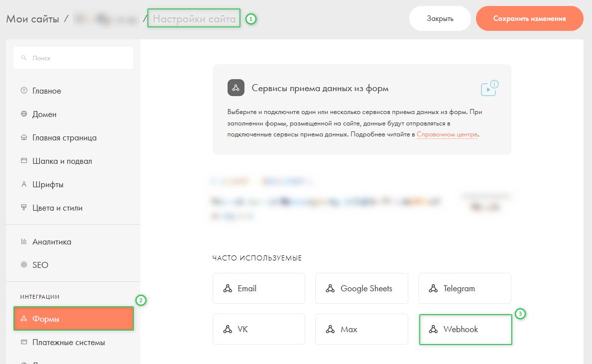Screen dimensions: 592x364
Task: Click Настройки сайта breadcrumb
Action: click(194, 19)
